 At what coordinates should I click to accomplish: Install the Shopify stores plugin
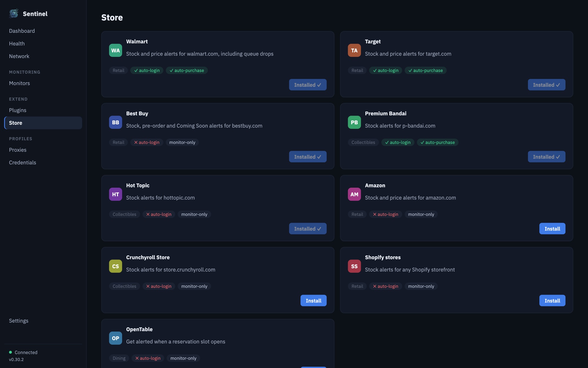(x=552, y=301)
